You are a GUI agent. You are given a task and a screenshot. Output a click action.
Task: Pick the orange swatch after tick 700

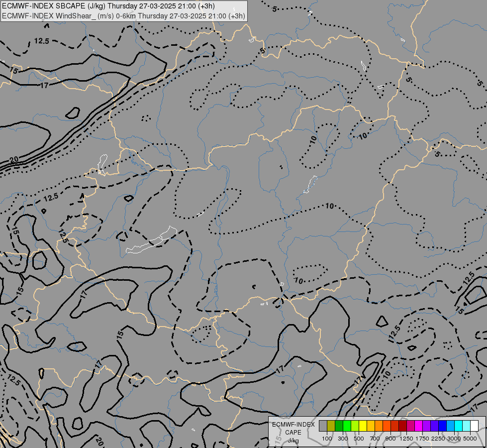379,426
